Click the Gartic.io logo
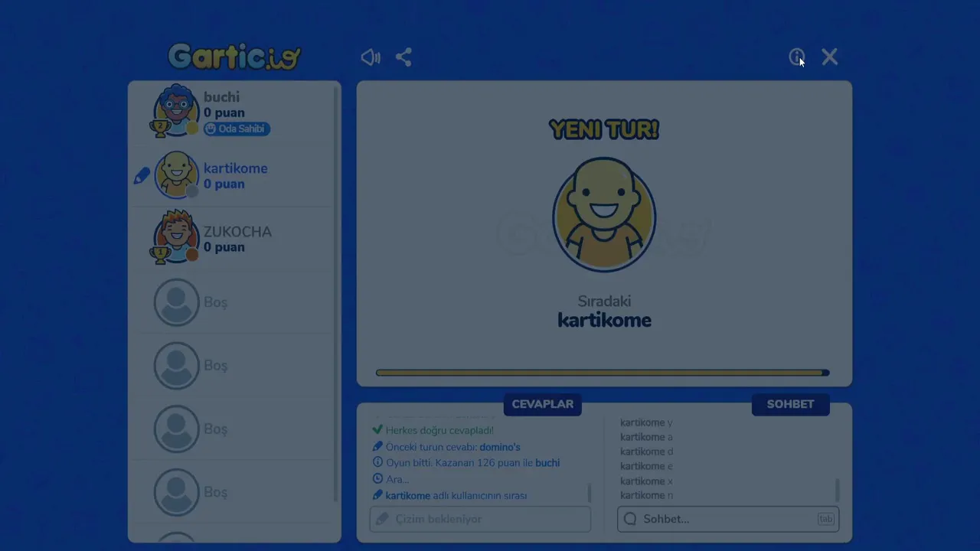The height and width of the screenshot is (551, 980). pos(234,57)
